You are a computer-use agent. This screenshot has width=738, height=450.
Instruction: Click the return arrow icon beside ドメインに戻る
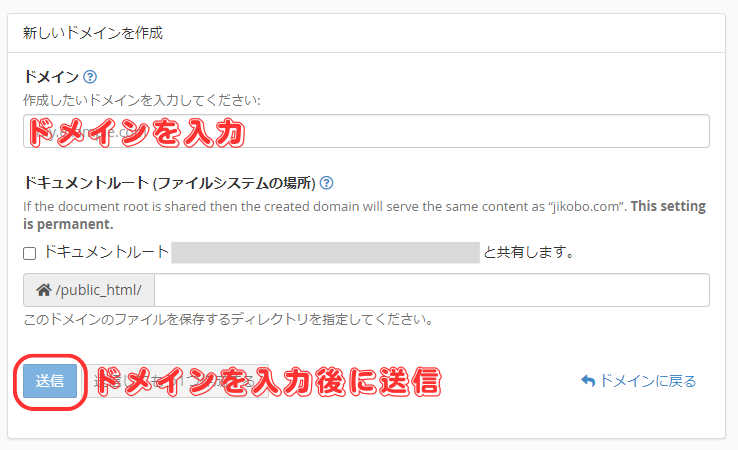[x=588, y=380]
